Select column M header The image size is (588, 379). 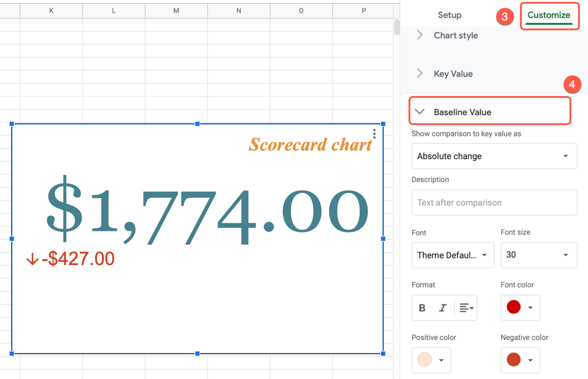coord(176,11)
